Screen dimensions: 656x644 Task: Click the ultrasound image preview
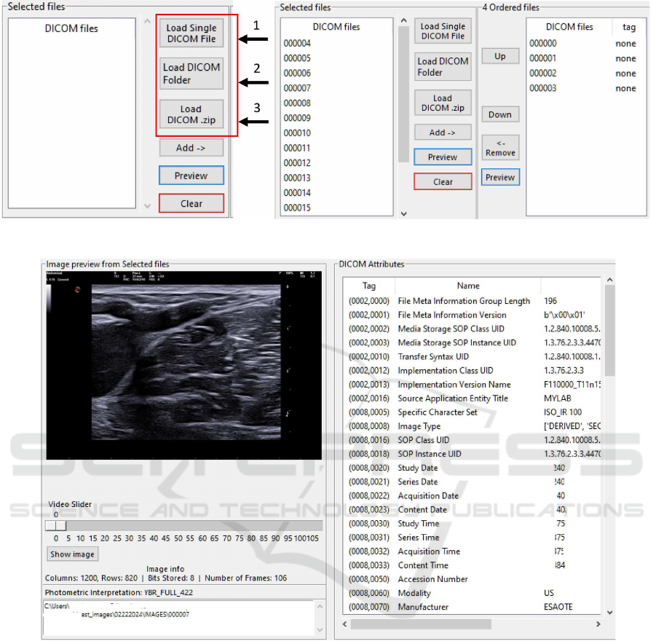(x=183, y=365)
